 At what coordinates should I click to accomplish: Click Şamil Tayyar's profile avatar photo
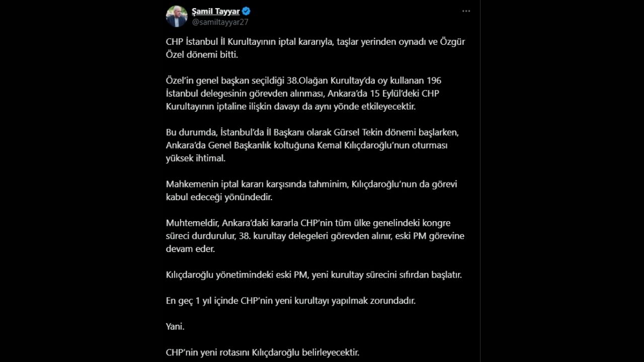coord(177,17)
